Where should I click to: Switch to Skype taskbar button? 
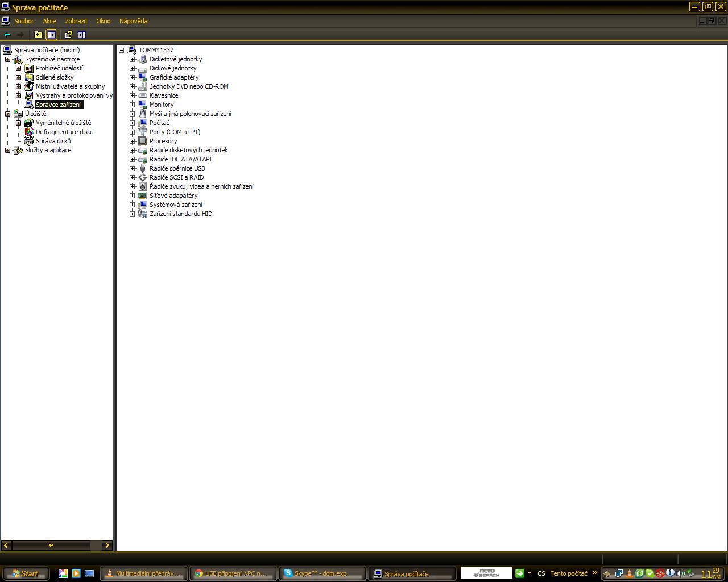pos(322,573)
